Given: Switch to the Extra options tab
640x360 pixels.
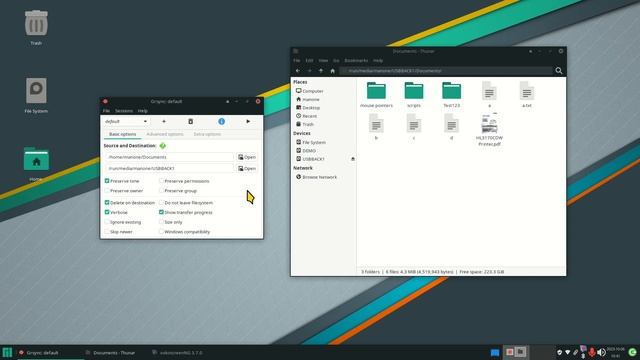Looking at the screenshot, I should [207, 134].
